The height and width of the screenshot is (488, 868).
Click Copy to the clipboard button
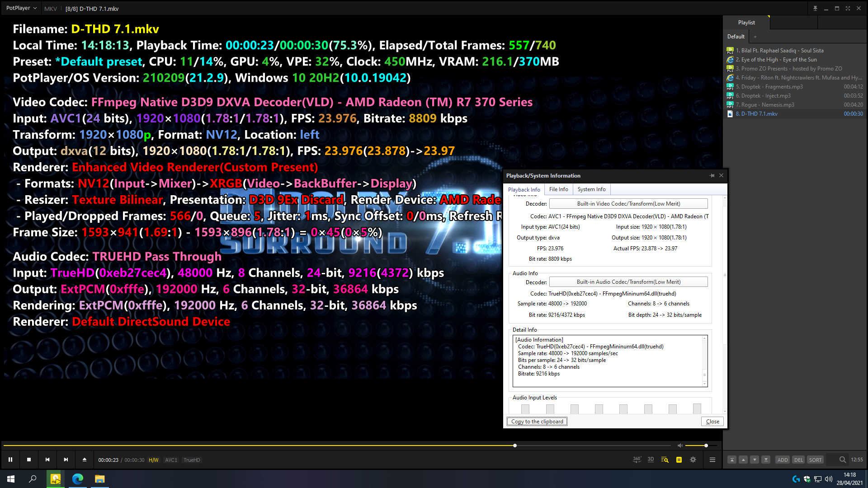pos(537,422)
